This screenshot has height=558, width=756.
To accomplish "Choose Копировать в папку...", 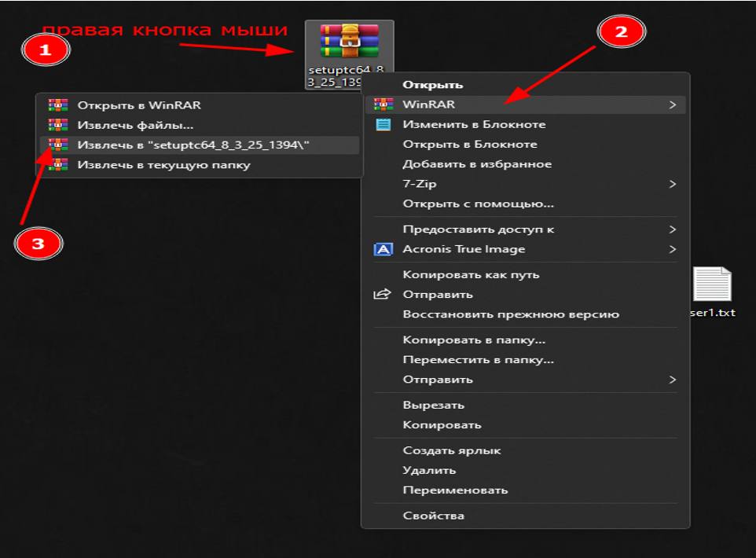I will point(526,340).
